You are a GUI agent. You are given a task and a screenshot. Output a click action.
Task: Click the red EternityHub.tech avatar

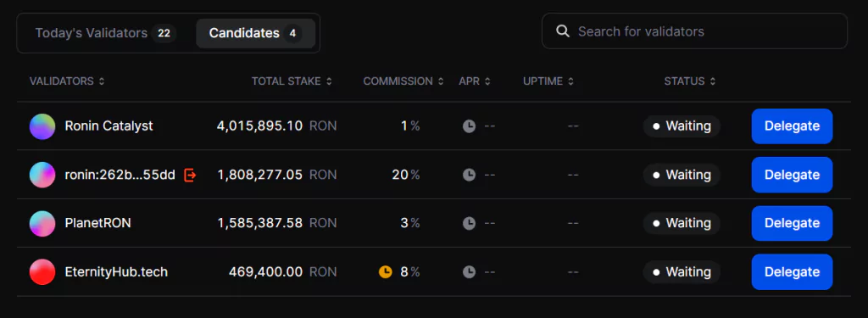42,272
